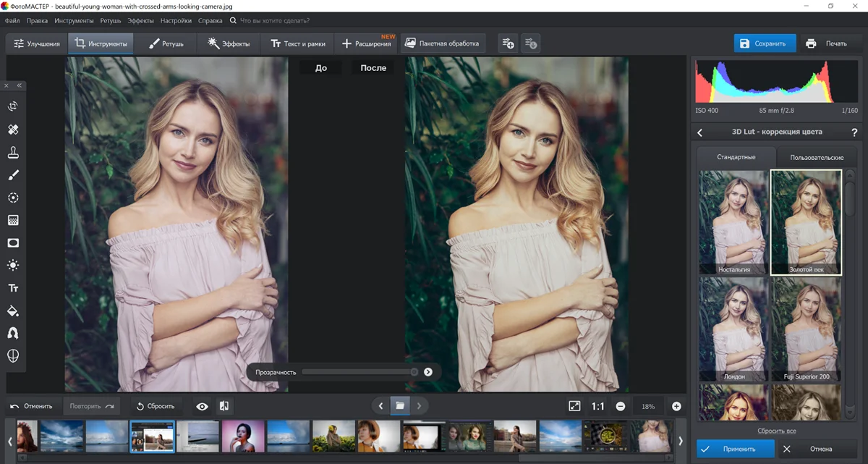Image resolution: width=868 pixels, height=464 pixels.
Task: Click the Отменить undo button
Action: tap(32, 406)
